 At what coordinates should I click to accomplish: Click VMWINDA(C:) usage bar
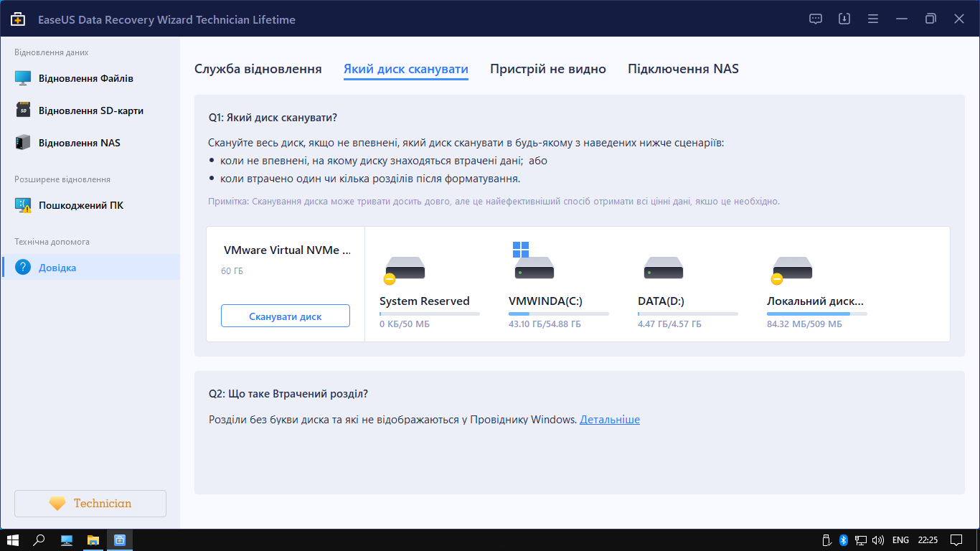(x=559, y=314)
